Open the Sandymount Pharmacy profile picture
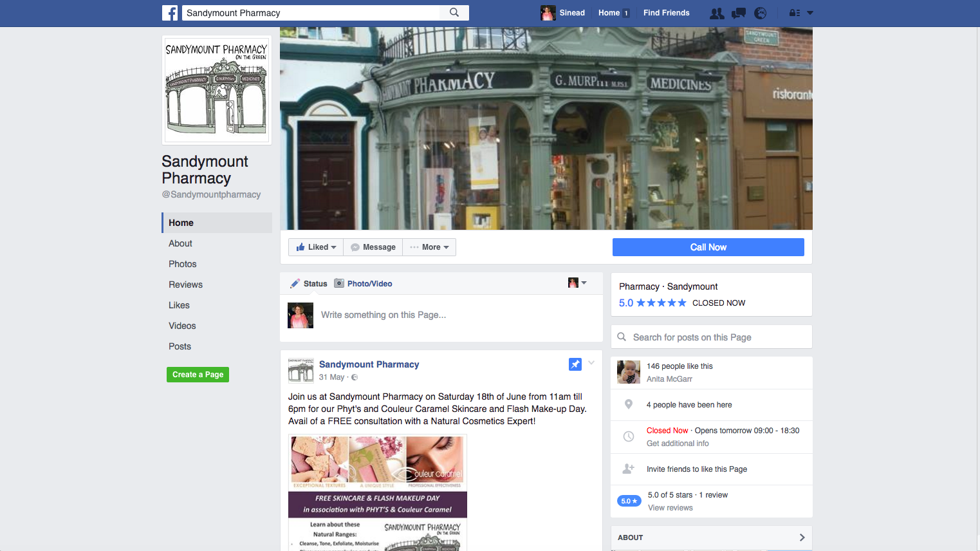 coord(217,90)
